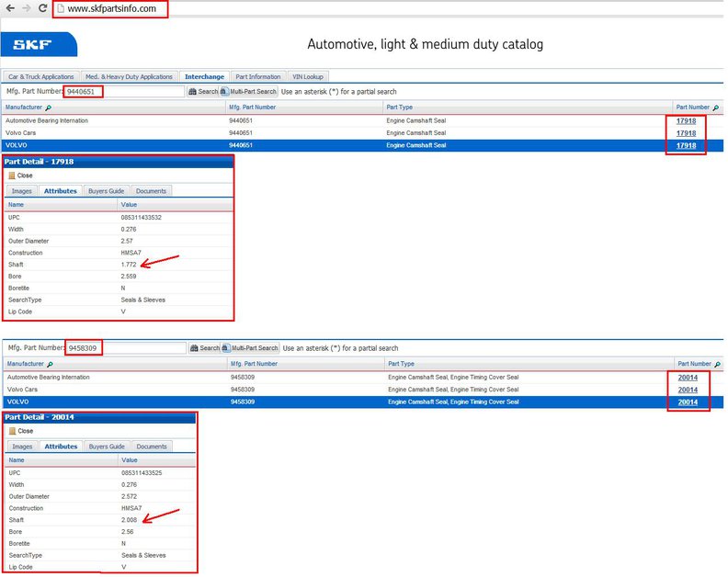
Task: Show Documents tab in Part Detail 17918
Action: click(x=151, y=191)
